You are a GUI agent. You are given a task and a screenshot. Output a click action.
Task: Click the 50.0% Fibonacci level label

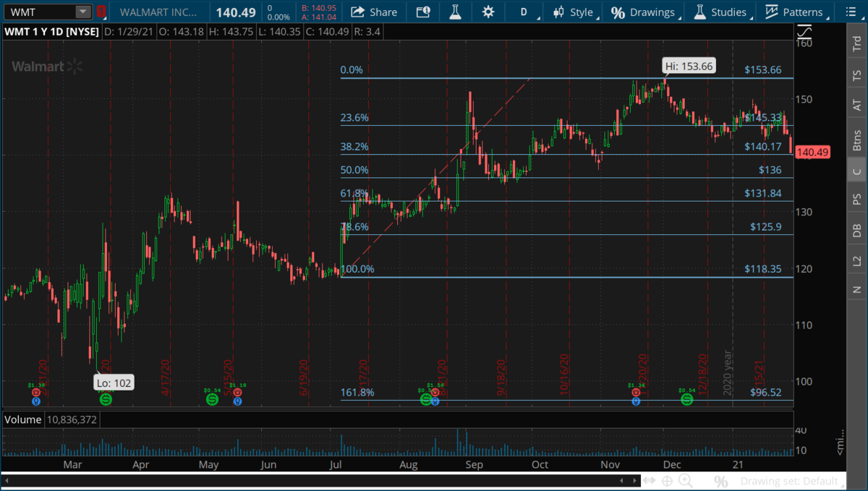click(x=354, y=171)
